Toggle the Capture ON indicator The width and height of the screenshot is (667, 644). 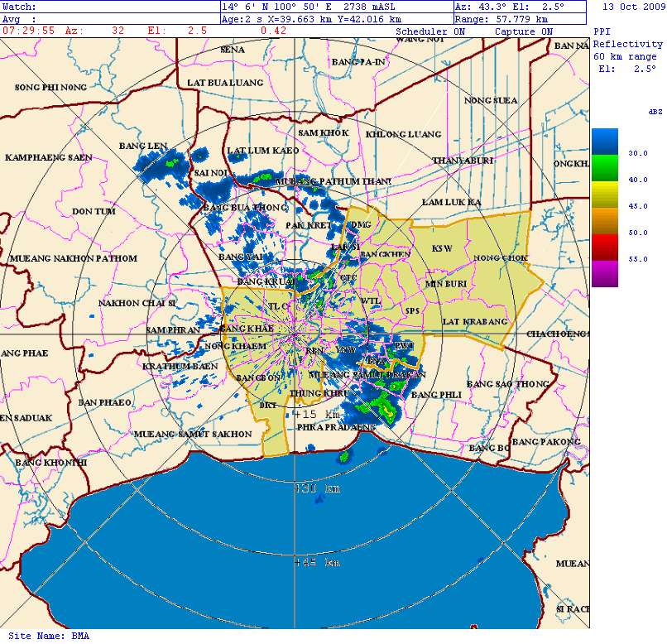point(524,31)
